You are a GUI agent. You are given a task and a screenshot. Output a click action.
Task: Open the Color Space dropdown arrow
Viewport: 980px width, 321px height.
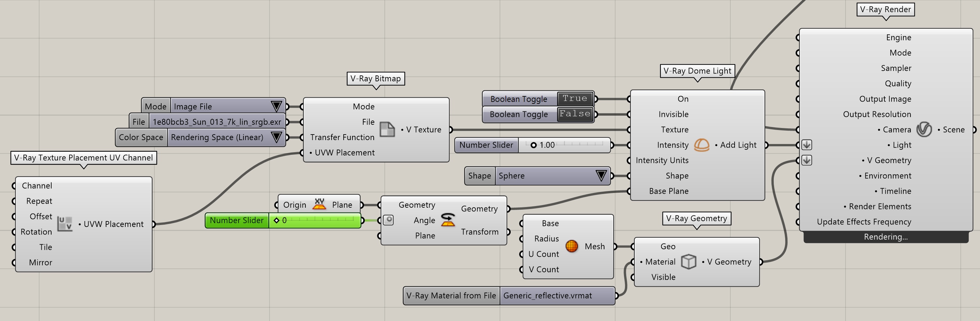click(x=277, y=137)
